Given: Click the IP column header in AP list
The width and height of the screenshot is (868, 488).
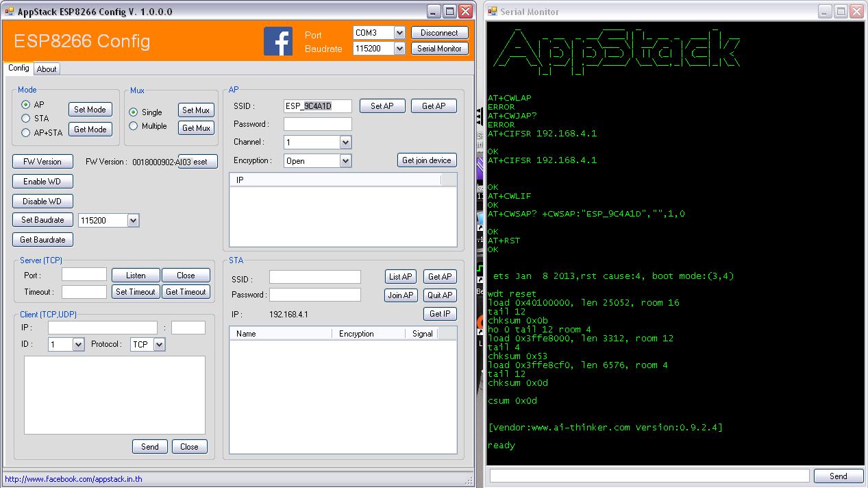Looking at the screenshot, I should [335, 180].
